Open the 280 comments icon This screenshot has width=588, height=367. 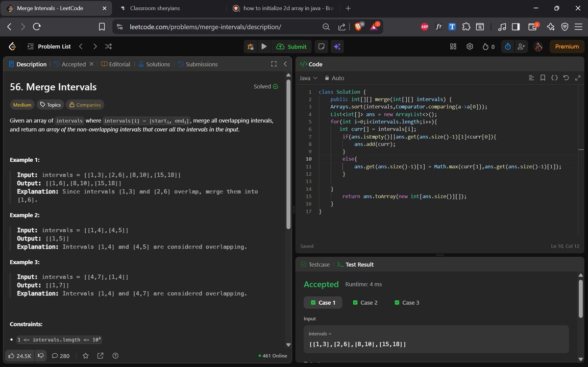click(x=61, y=356)
